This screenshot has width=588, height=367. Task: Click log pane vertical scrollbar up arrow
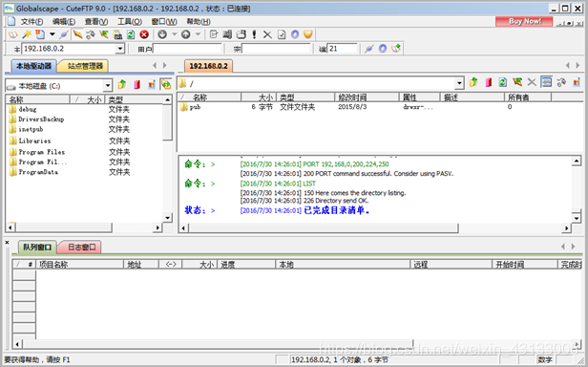[x=577, y=162]
